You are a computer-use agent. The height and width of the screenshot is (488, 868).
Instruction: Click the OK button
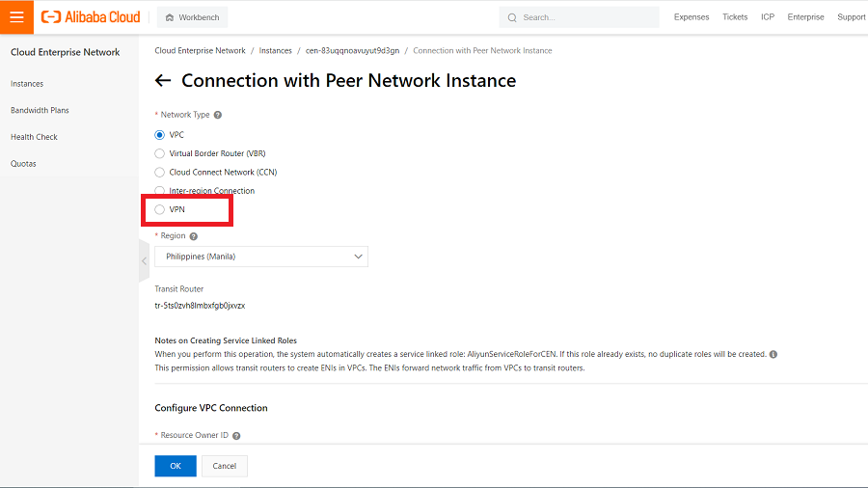pyautogui.click(x=176, y=466)
